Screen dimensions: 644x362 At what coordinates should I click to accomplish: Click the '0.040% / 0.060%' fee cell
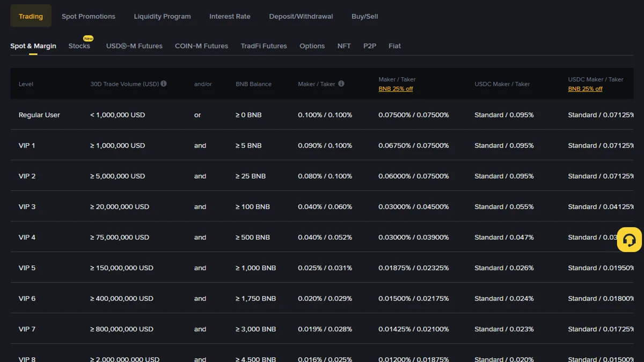[x=325, y=206]
